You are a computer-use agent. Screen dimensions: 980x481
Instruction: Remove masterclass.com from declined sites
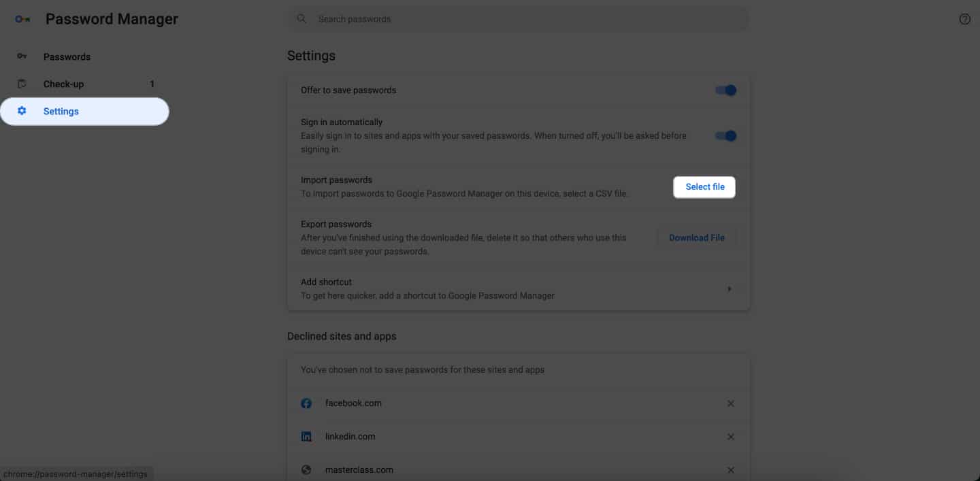[x=730, y=470]
